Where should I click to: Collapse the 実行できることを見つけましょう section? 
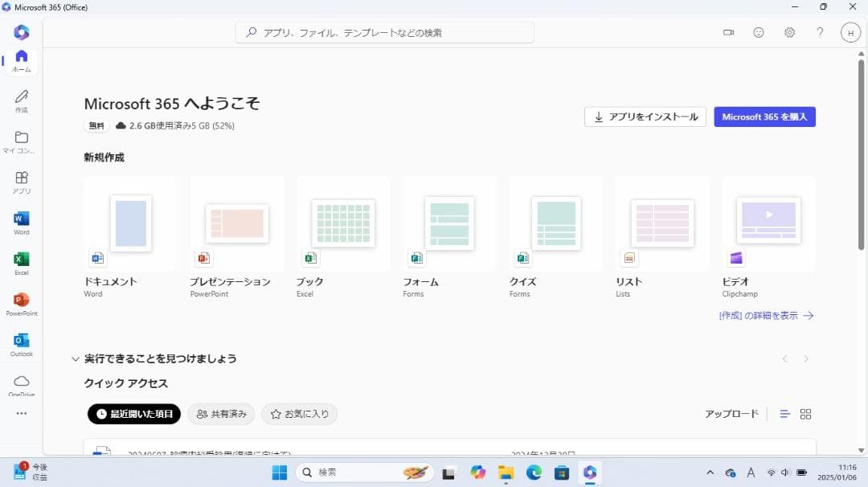(76, 359)
